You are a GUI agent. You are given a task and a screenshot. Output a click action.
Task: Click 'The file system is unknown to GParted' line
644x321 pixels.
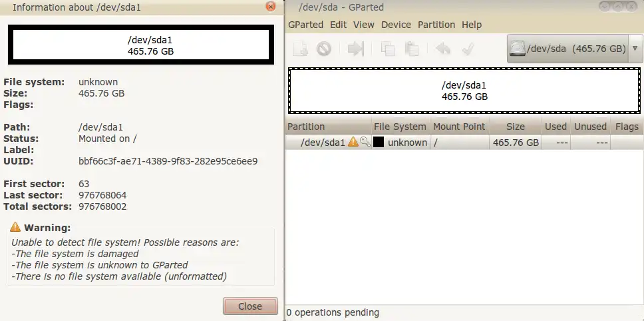[99, 265]
